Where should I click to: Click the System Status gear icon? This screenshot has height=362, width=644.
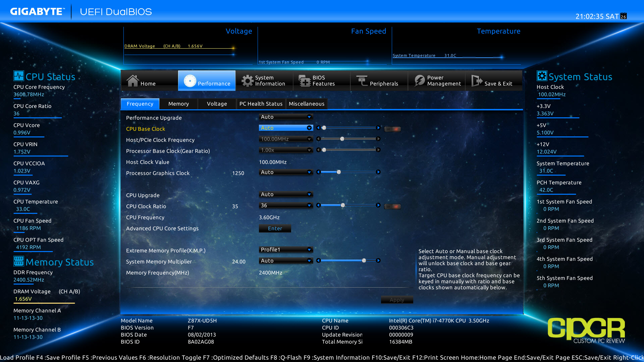pyautogui.click(x=542, y=76)
